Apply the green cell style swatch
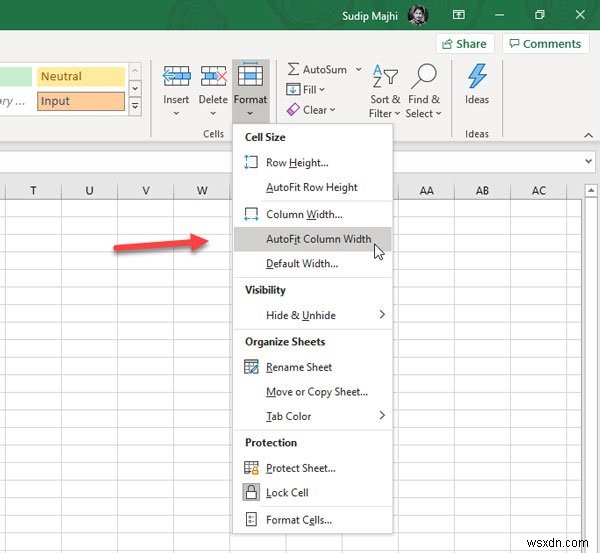 tap(16, 76)
